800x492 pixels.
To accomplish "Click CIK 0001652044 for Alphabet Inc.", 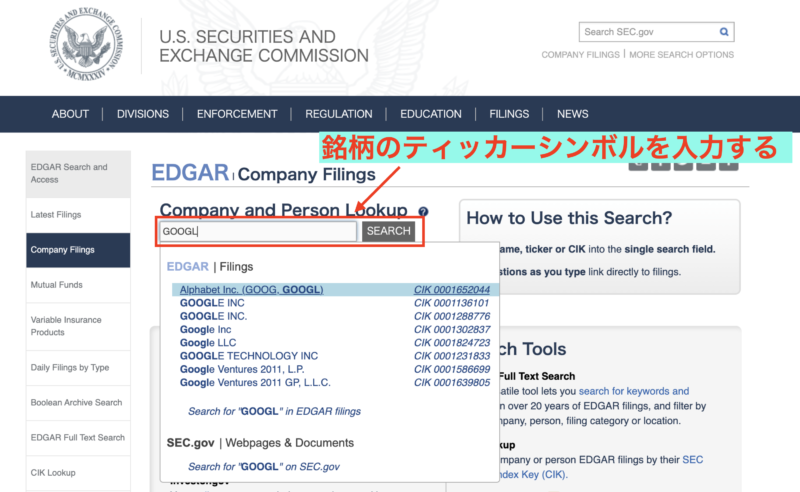I will pyautogui.click(x=452, y=289).
